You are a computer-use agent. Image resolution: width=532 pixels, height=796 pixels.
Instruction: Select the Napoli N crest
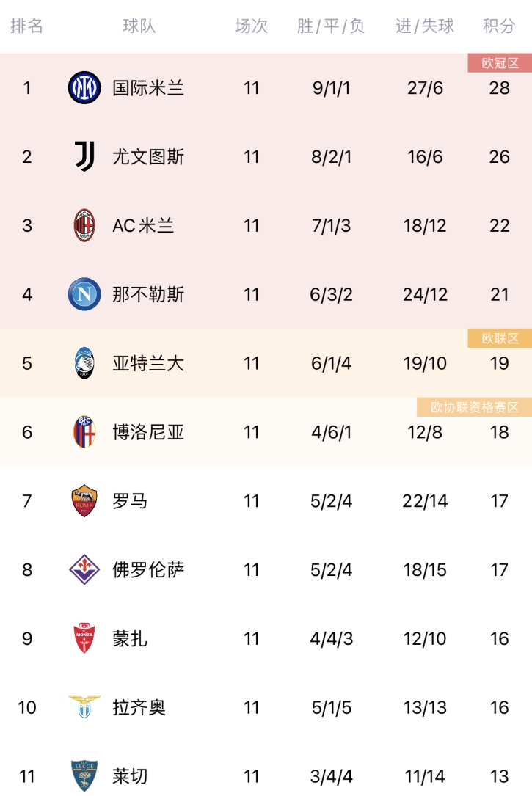[x=84, y=294]
